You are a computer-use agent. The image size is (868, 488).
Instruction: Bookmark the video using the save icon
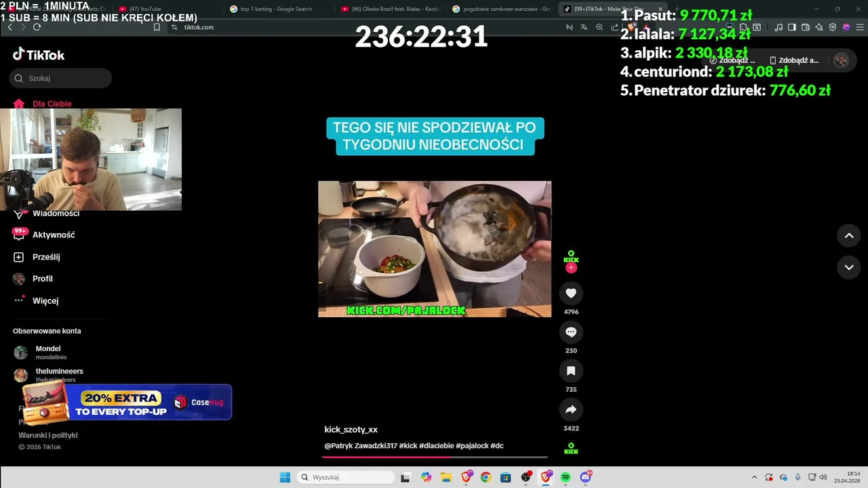click(571, 371)
